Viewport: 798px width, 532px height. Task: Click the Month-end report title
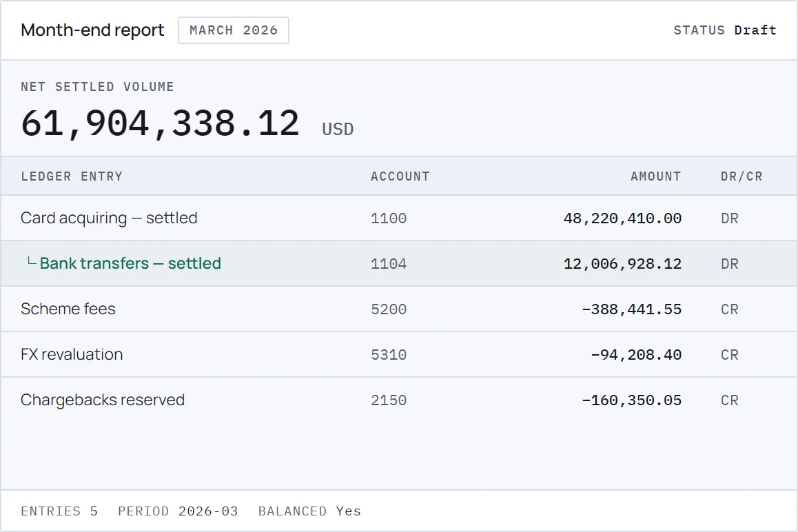[x=92, y=30]
